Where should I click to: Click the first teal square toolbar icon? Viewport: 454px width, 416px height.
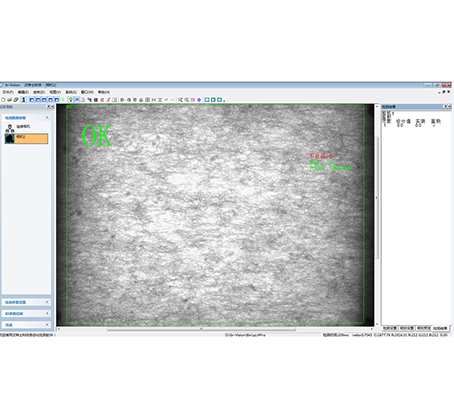point(207,100)
